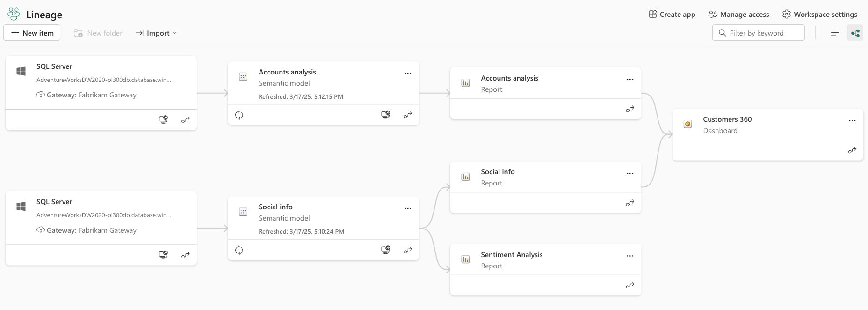The image size is (868, 310).
Task: Show lineage for bottom SQL Server source
Action: point(186,255)
